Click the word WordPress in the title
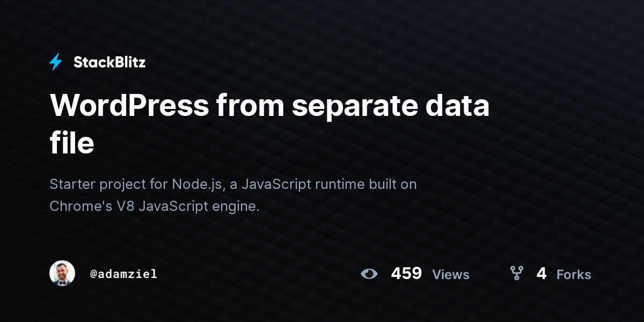 tap(129, 105)
